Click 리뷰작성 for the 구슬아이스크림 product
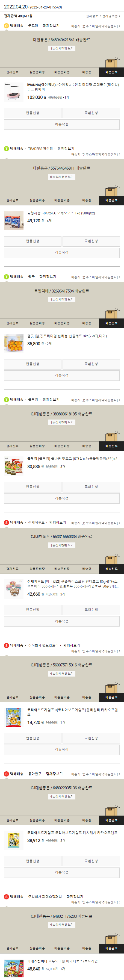The image size is (124, 980). pos(62,621)
